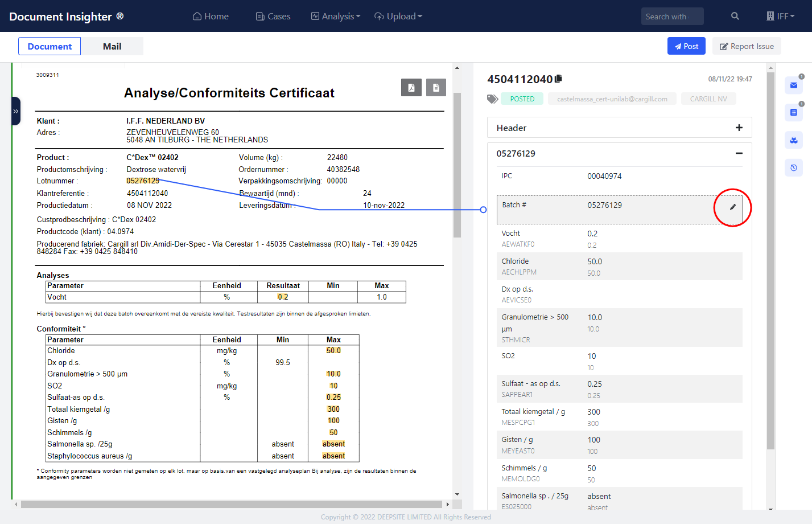The width and height of the screenshot is (812, 524).
Task: Open the list sidebar icon
Action: click(x=794, y=113)
